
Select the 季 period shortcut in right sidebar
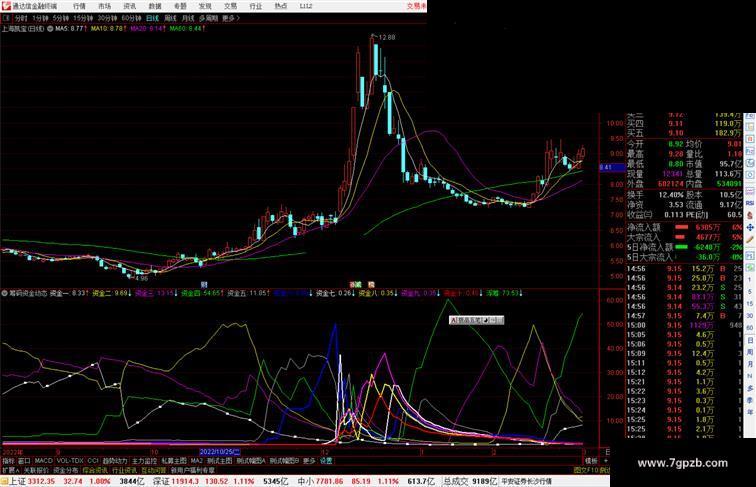click(x=750, y=400)
